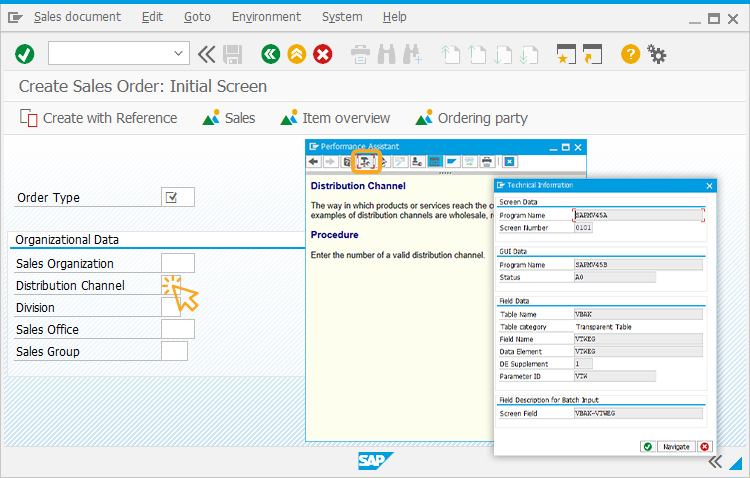Click the Navigate button
The image size is (750, 478).
(676, 446)
